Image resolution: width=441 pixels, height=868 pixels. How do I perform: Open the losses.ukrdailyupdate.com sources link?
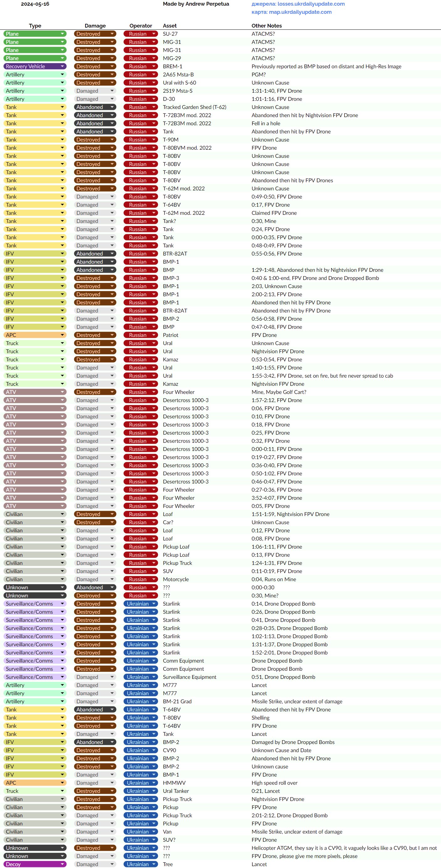(298, 4)
